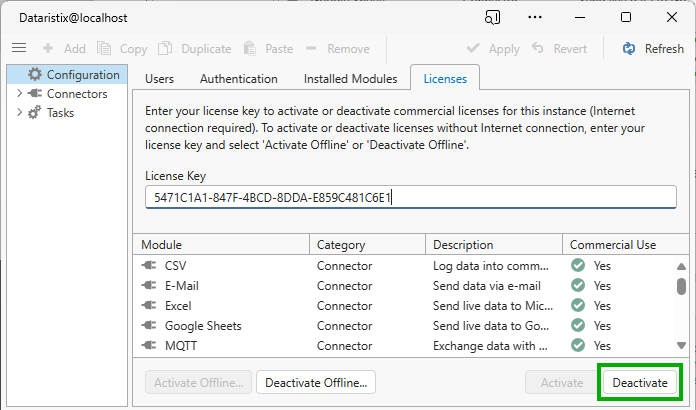Click the Activate button
The image size is (696, 410).
click(x=562, y=382)
